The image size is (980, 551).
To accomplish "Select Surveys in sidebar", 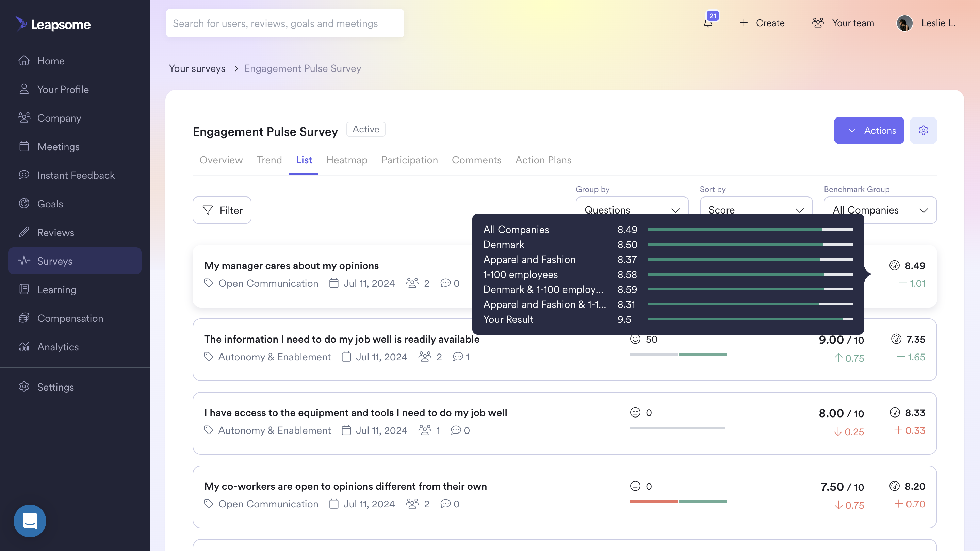I will (75, 261).
